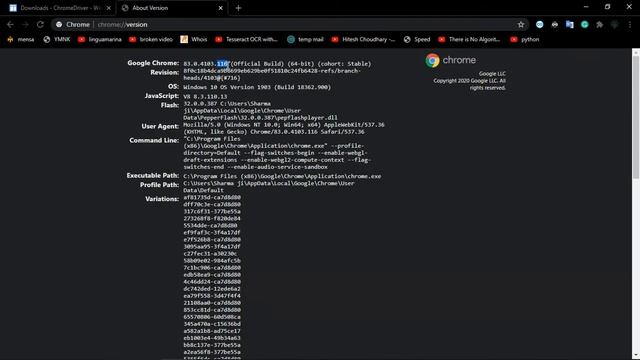Click the dark green profile avatar icon
This screenshot has height=360, width=640.
pos(615,24)
